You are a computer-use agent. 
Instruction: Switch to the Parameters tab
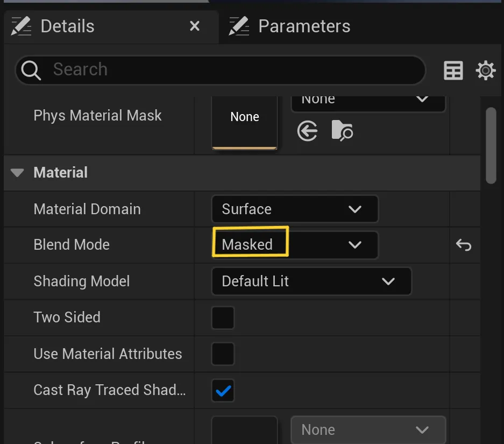pos(289,26)
